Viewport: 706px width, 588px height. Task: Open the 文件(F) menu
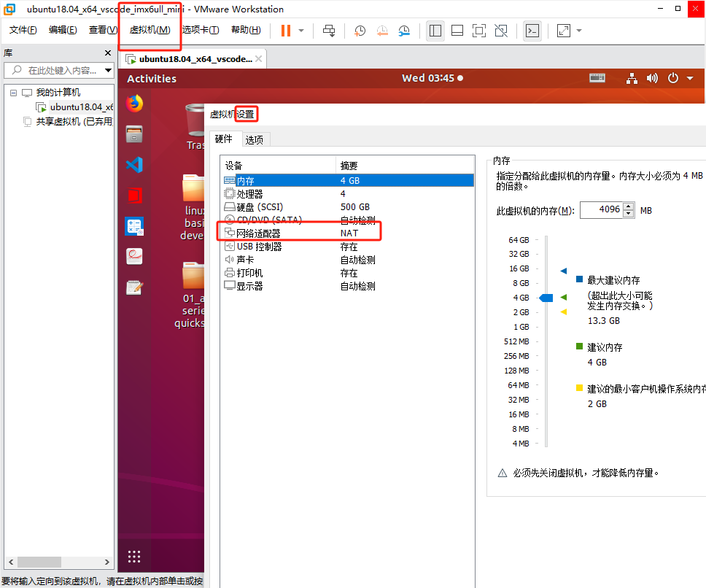23,30
